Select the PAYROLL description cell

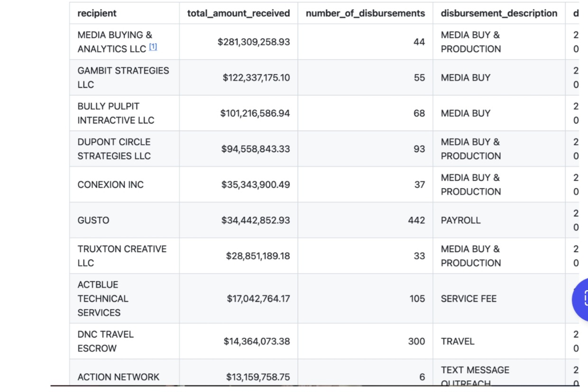[x=460, y=220]
